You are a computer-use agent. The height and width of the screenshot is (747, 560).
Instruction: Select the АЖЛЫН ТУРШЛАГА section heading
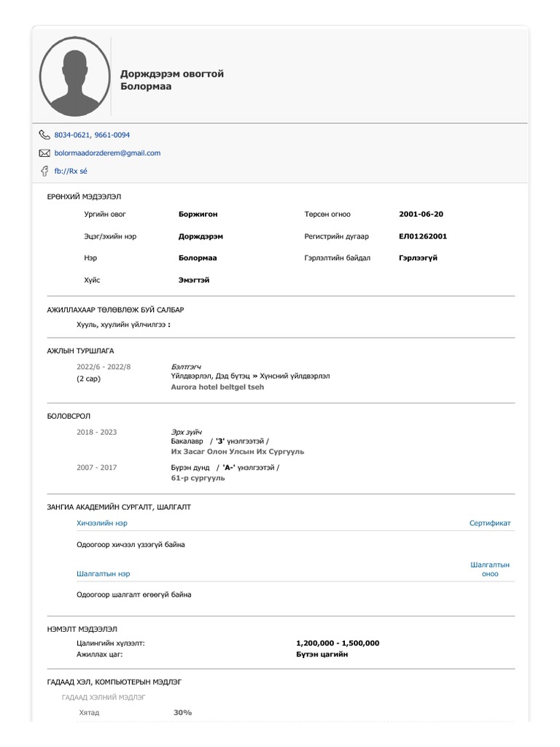(x=80, y=351)
